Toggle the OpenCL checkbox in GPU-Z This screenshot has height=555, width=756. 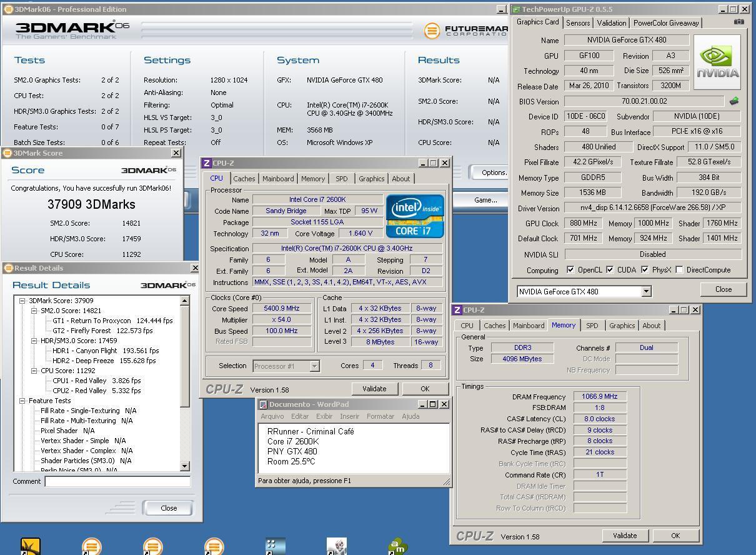pos(570,270)
